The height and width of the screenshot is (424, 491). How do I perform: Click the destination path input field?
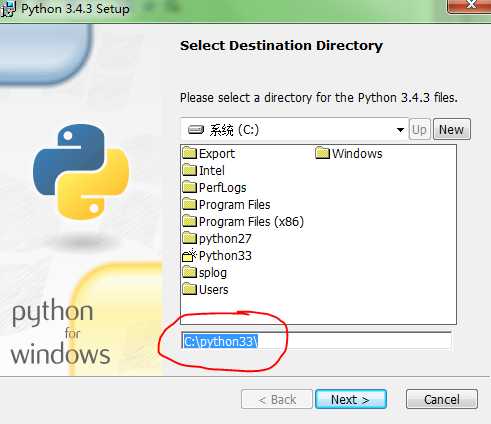(317, 341)
